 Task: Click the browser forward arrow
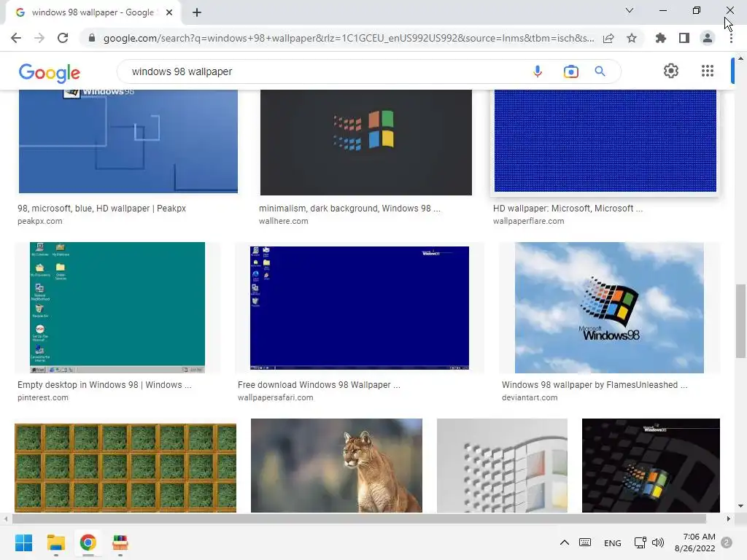point(39,38)
